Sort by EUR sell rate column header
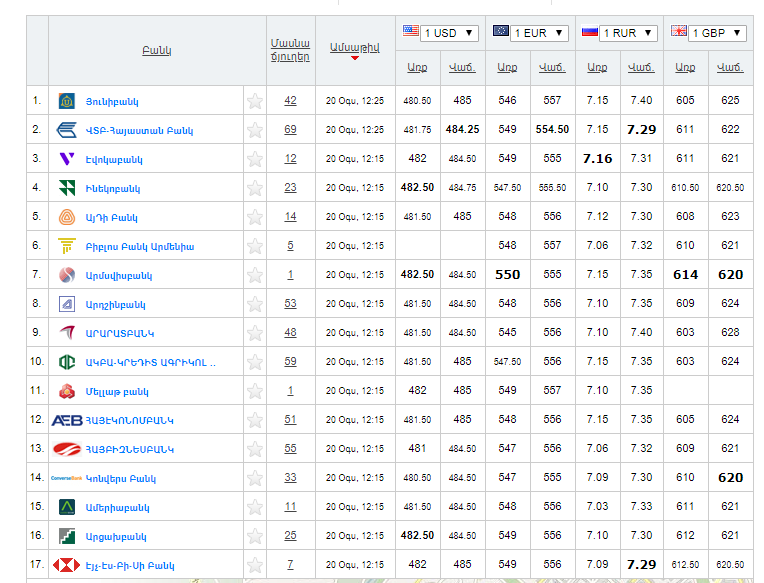This screenshot has width=764, height=583. pyautogui.click(x=552, y=68)
